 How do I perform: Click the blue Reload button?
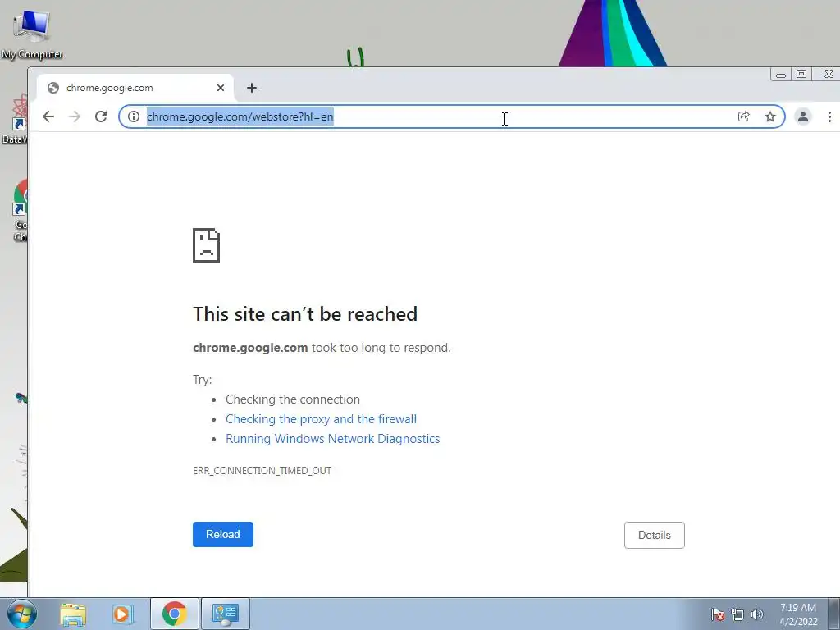click(x=223, y=534)
